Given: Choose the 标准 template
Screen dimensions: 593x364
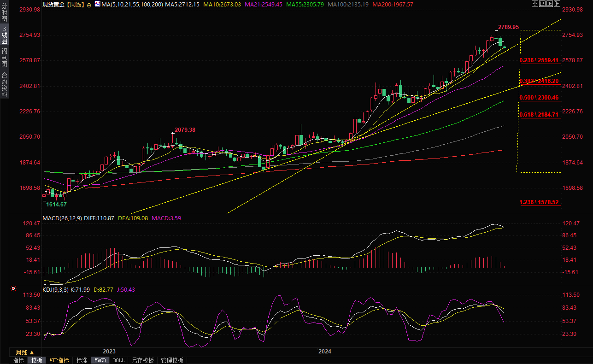Looking at the screenshot, I should point(82,360).
